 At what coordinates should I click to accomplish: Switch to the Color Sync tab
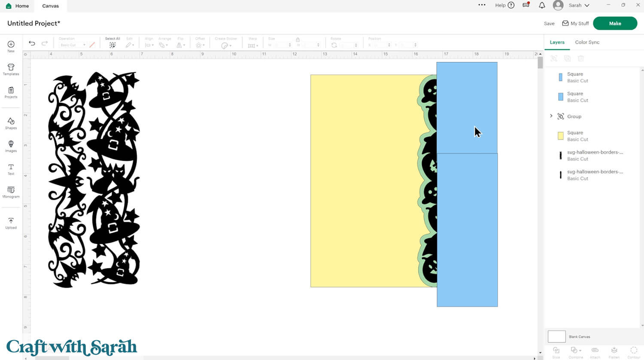coord(587,42)
